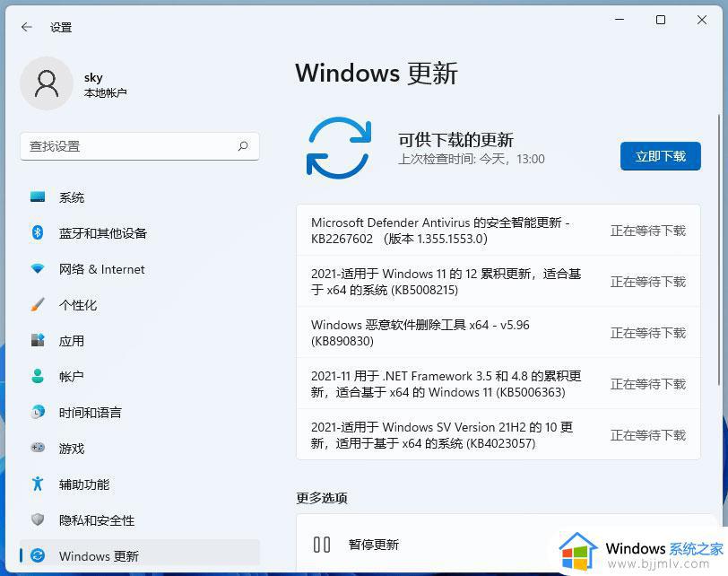Screen dimensions: 728x576
Task: Click the 可供下载的更新 heading
Action: [x=455, y=139]
